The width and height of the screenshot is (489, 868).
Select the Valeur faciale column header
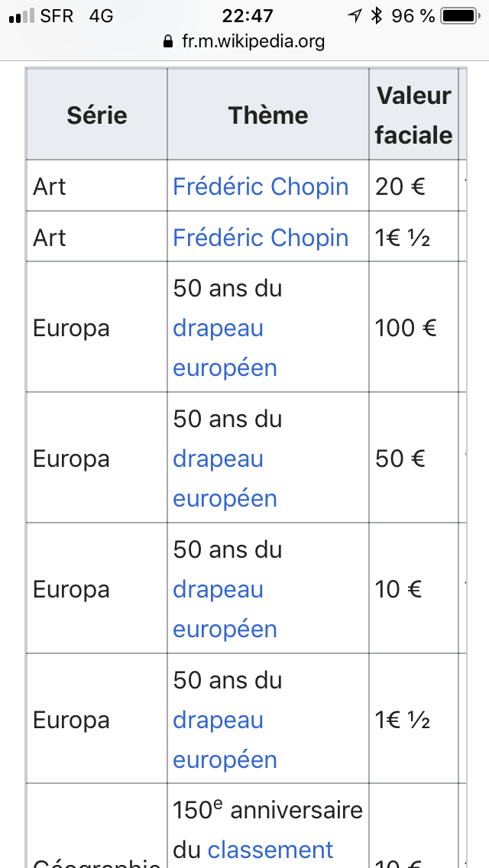(413, 115)
